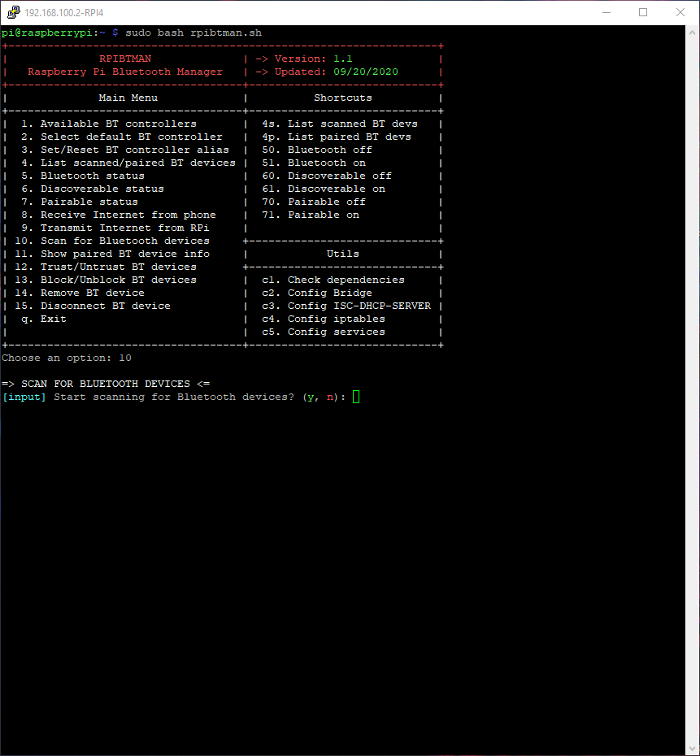Close the PuTTY terminal window
Screen dimensions: 700x756
pos(680,12)
